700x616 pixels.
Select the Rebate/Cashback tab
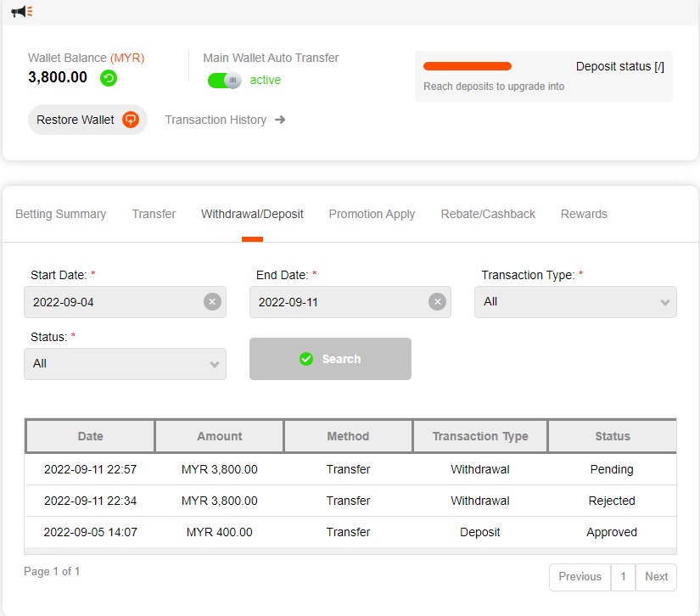pos(488,214)
